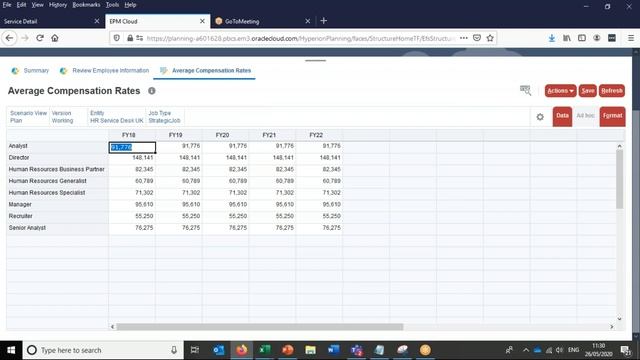This screenshot has height=360, width=640.
Task: Open the page actions three-dot menu
Action: pyautogui.click(x=464, y=38)
